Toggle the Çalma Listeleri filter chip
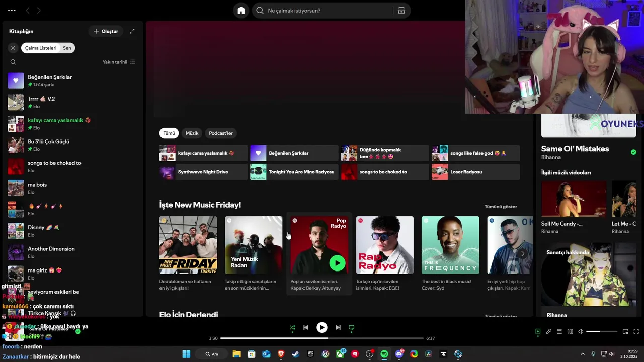This screenshot has height=362, width=644. click(41, 48)
